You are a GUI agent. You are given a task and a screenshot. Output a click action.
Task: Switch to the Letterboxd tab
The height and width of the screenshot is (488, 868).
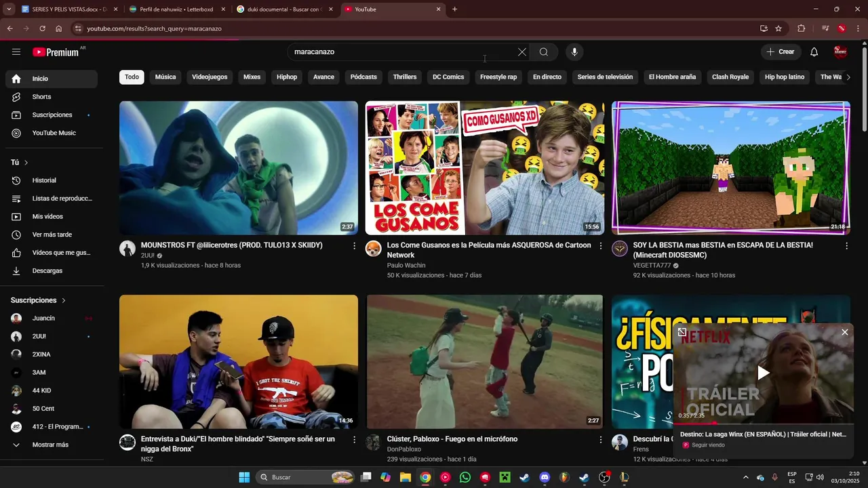[x=176, y=9]
